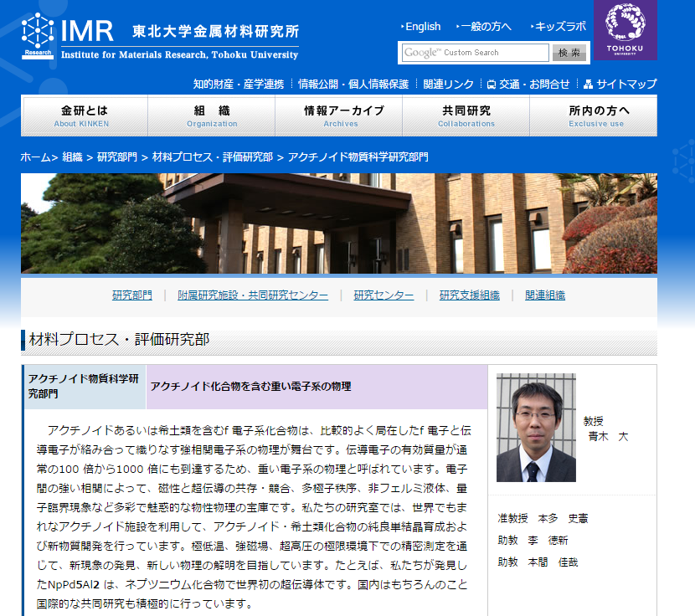Click the professor's portrait photo
Image resolution: width=695 pixels, height=616 pixels.
(536, 428)
